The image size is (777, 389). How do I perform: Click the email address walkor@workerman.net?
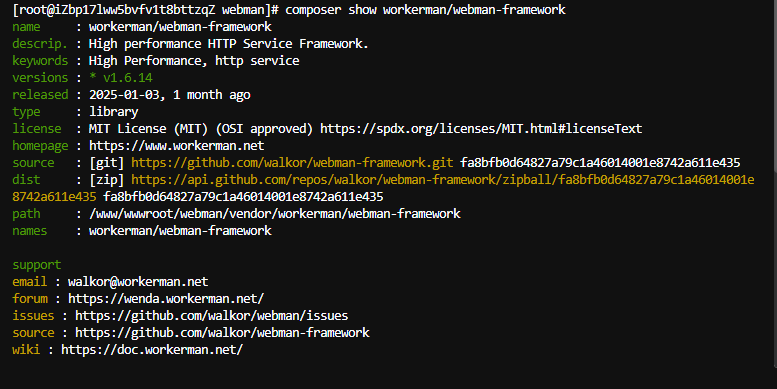pos(138,281)
